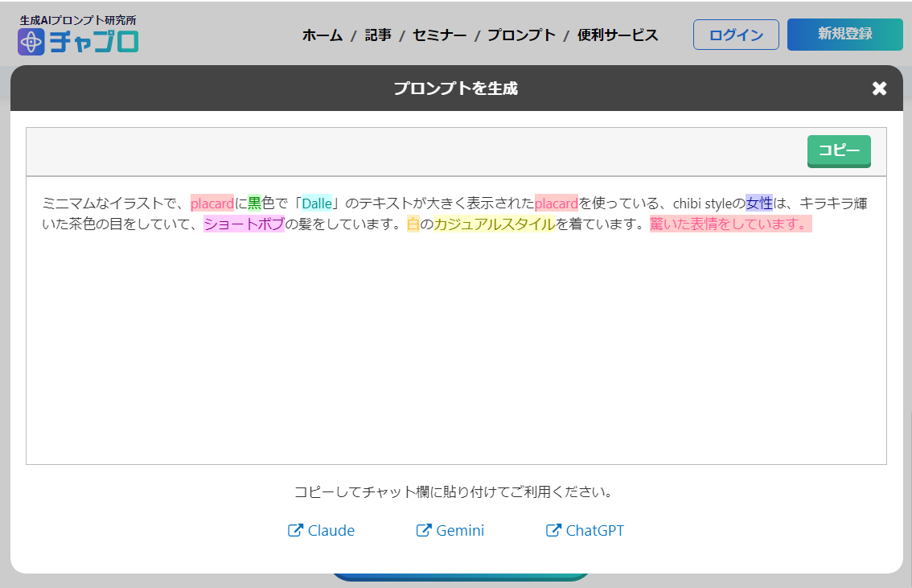
Task: Close the プロンプトを生成 dialog
Action: tap(880, 88)
